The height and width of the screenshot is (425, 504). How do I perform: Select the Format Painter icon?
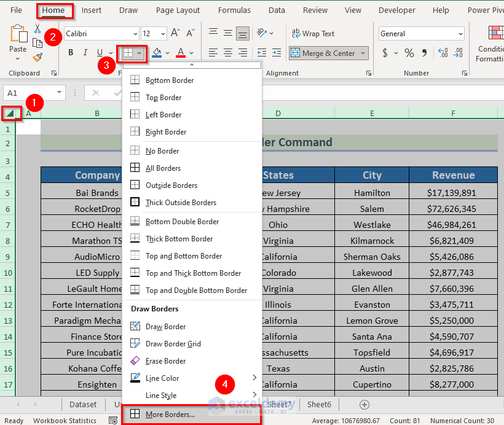[x=37, y=58]
